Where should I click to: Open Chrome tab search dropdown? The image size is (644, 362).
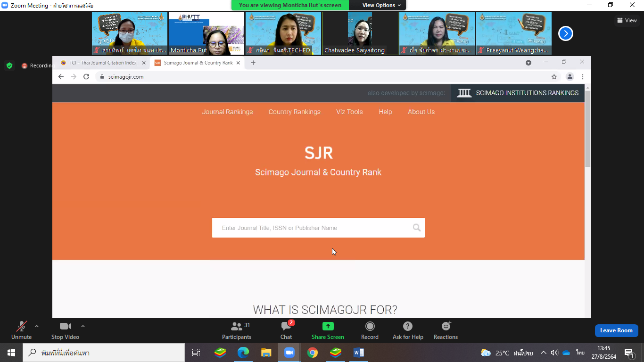(528, 63)
